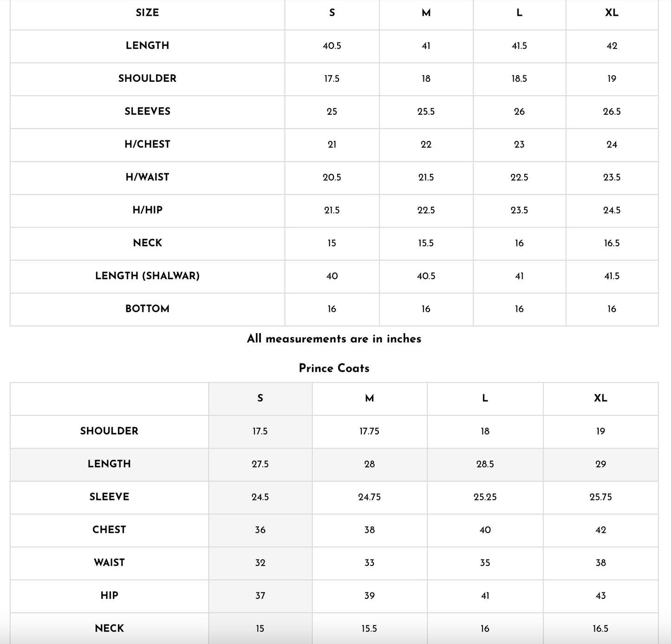Screen dimensions: 671x644
Task: Click the 43 hip value for size XL
Action: point(600,596)
